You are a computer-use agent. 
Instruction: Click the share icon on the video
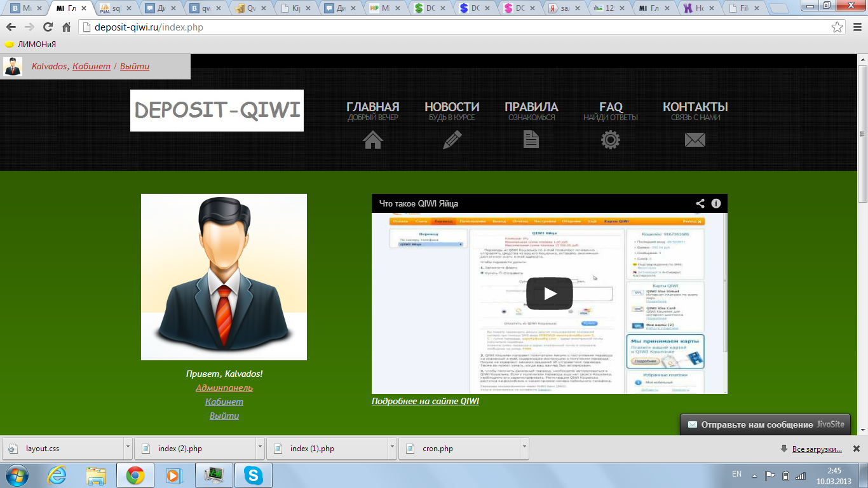(700, 203)
